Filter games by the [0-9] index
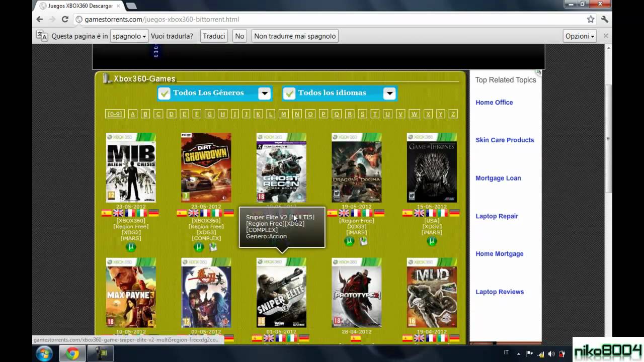The height and width of the screenshot is (362, 644). (115, 114)
